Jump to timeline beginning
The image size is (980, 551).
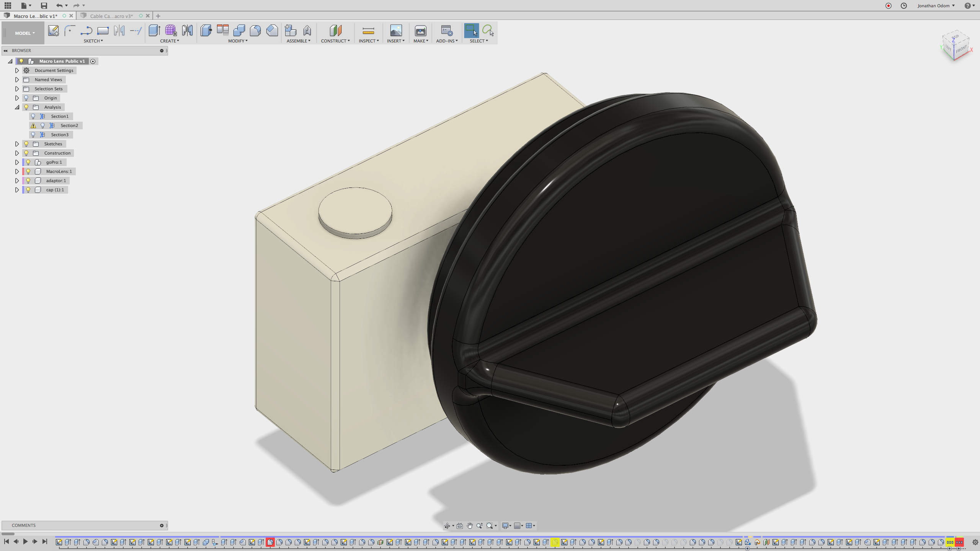pyautogui.click(x=6, y=541)
